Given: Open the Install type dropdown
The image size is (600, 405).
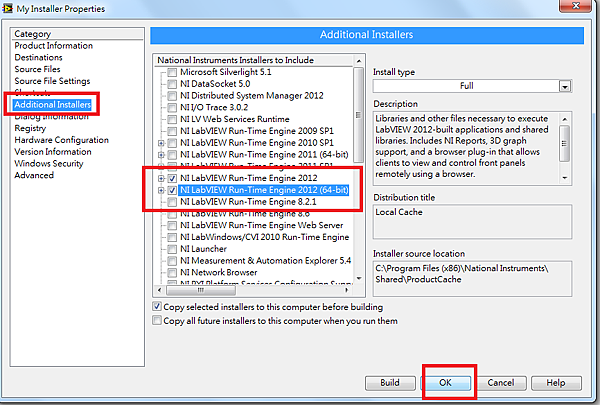Looking at the screenshot, I should click(565, 86).
